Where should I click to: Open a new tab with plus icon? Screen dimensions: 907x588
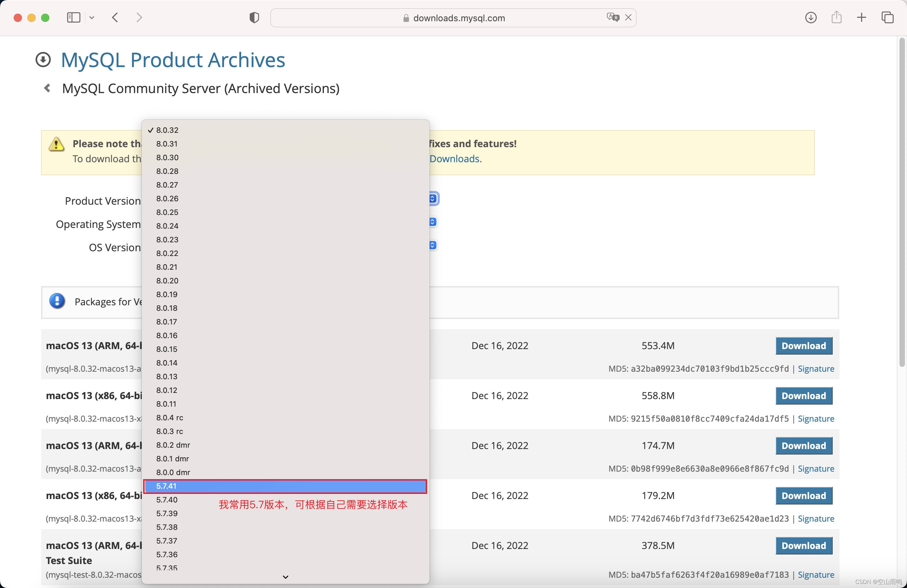pyautogui.click(x=862, y=17)
